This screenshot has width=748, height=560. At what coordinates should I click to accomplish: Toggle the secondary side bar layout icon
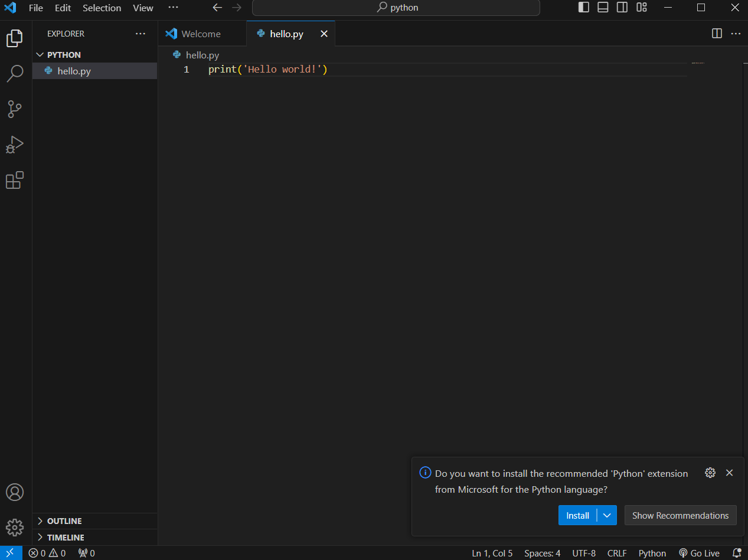(x=622, y=8)
